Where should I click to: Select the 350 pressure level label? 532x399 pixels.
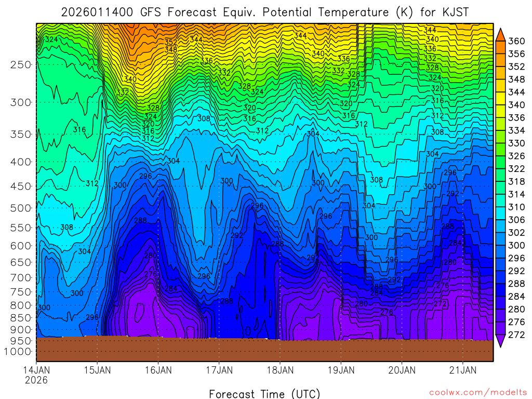(x=21, y=135)
